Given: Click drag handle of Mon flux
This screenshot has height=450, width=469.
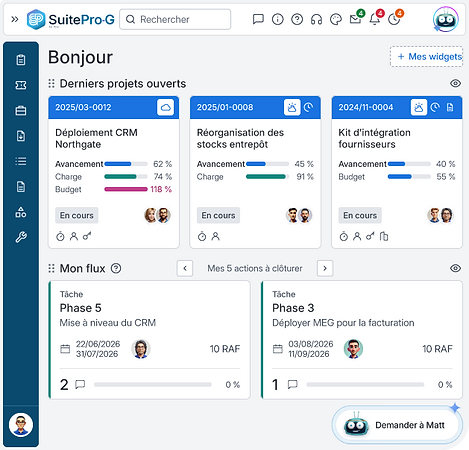Looking at the screenshot, I should pos(51,268).
